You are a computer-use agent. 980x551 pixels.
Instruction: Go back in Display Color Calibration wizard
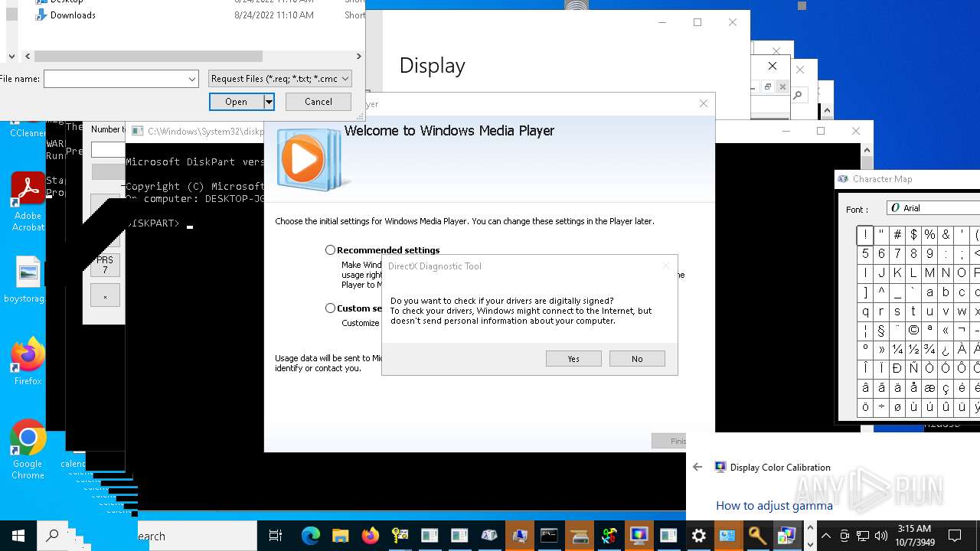[697, 467]
